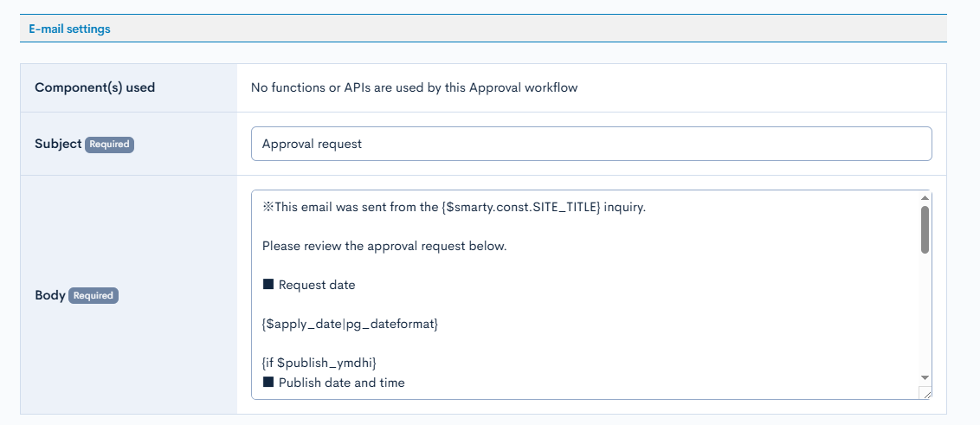Click the Required badge next to Body
The width and height of the screenshot is (980, 425).
point(93,295)
